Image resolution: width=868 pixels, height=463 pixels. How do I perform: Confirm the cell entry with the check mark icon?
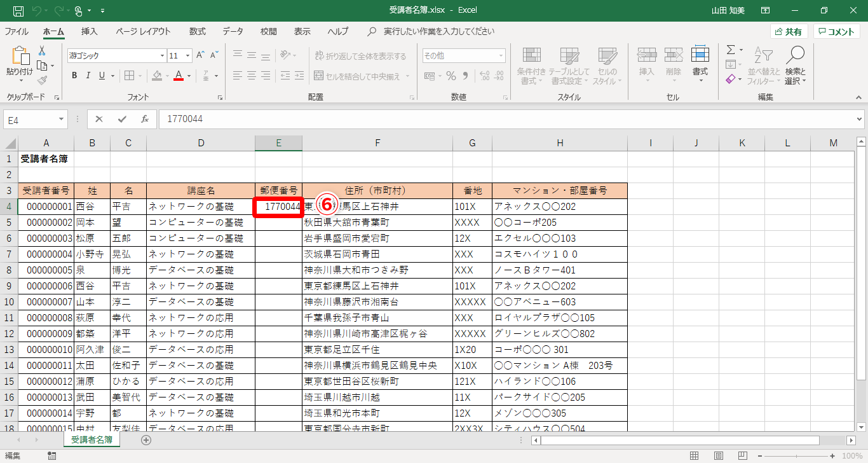tap(122, 119)
